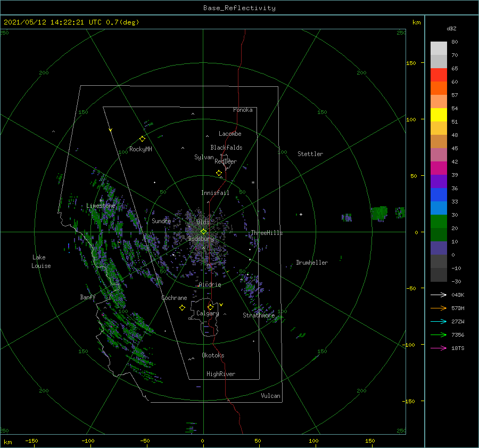Viewport: 479px width, 448px height.
Task: Click the Vulcan label
Action: (271, 395)
